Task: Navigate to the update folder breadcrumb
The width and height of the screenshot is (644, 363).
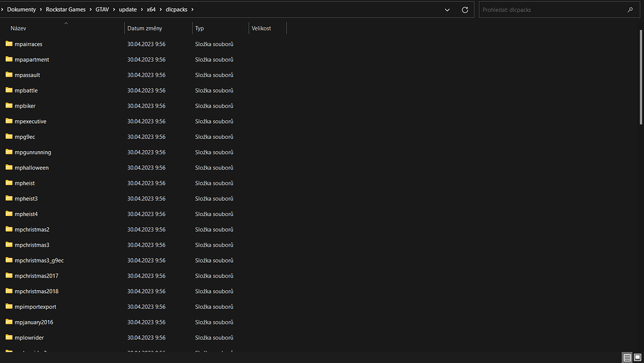Action: pyautogui.click(x=128, y=9)
